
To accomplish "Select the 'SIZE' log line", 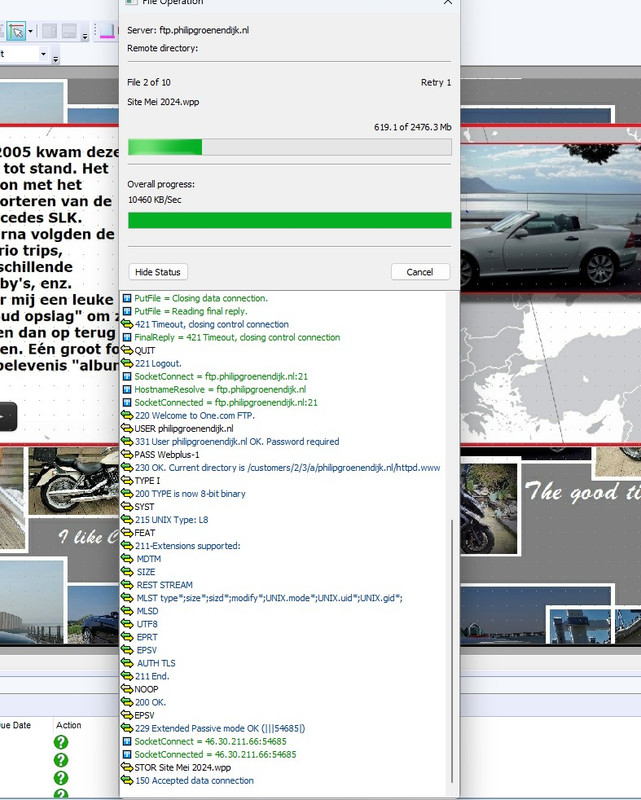I will 145,572.
